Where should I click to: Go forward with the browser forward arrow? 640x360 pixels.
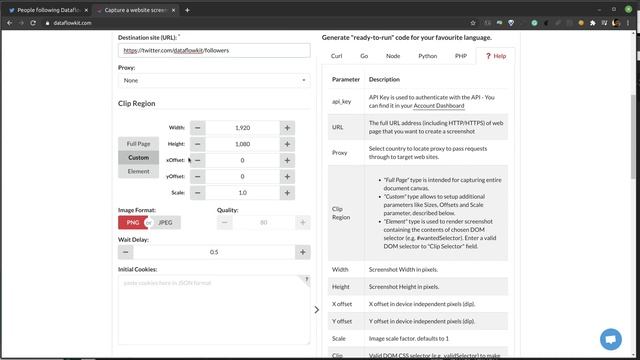click(x=21, y=23)
